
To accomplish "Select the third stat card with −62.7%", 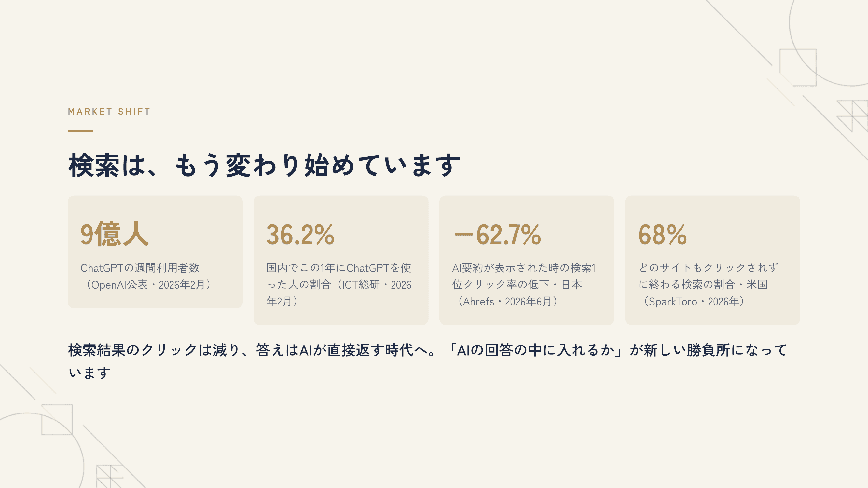I will pyautogui.click(x=527, y=260).
